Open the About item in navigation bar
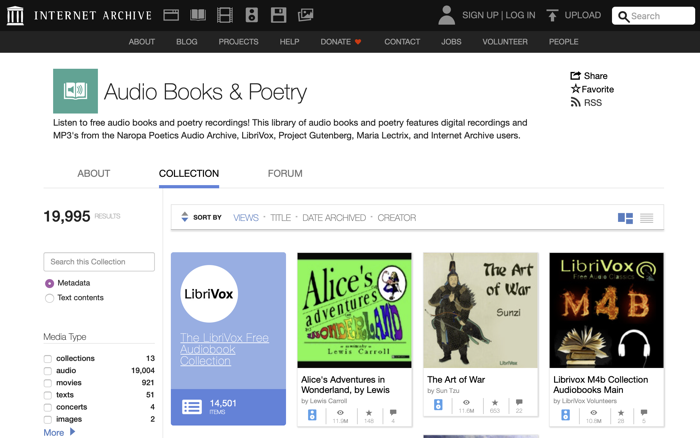The width and height of the screenshot is (700, 438). tap(142, 42)
